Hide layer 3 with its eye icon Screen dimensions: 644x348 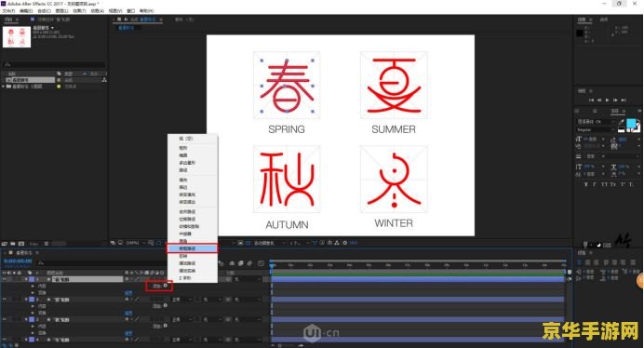click(5, 320)
